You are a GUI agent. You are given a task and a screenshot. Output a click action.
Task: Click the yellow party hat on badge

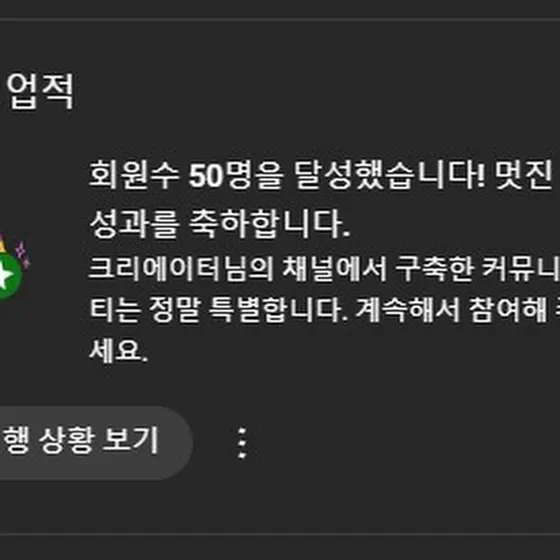(x=2, y=243)
